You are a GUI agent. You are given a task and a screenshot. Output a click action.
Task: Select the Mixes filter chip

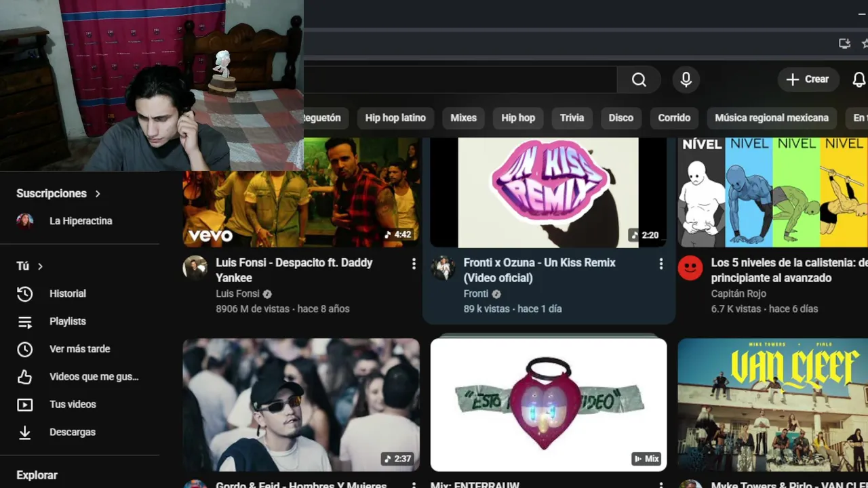[x=464, y=118]
